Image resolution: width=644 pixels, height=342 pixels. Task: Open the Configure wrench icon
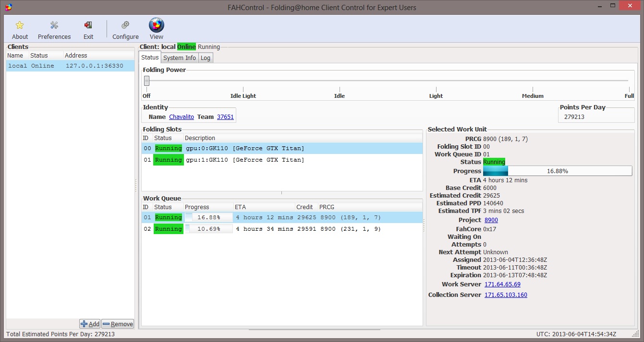(x=125, y=25)
